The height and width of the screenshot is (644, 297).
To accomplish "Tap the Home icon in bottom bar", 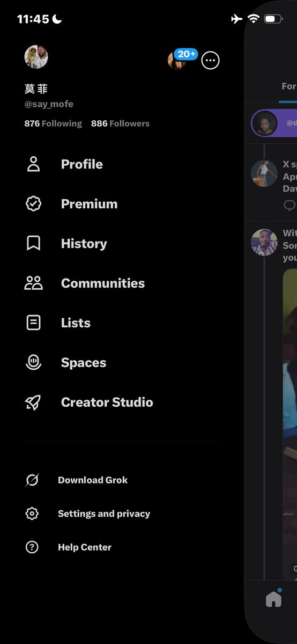I will (273, 599).
